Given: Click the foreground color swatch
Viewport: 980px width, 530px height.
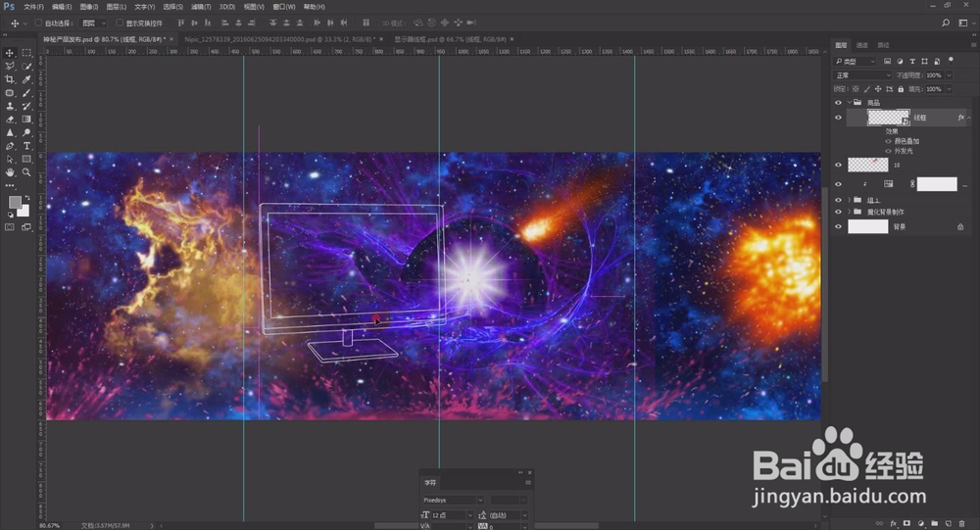Looking at the screenshot, I should 14,202.
